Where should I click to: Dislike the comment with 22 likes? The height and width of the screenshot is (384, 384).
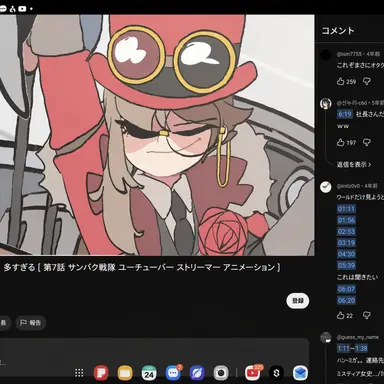point(367,315)
